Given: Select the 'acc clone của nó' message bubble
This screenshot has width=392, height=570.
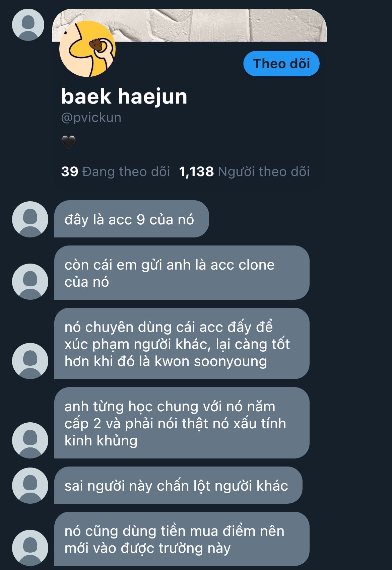Looking at the screenshot, I should coord(182,273).
